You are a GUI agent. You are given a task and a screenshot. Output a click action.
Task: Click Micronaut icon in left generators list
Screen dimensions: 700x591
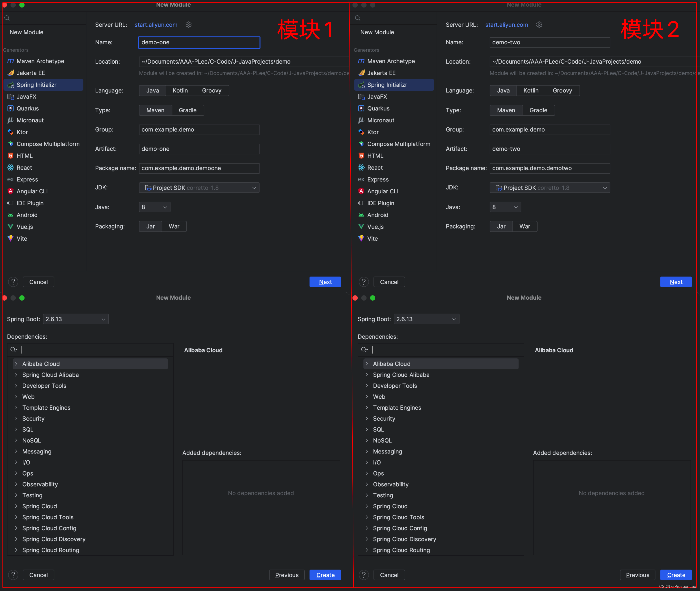[11, 120]
